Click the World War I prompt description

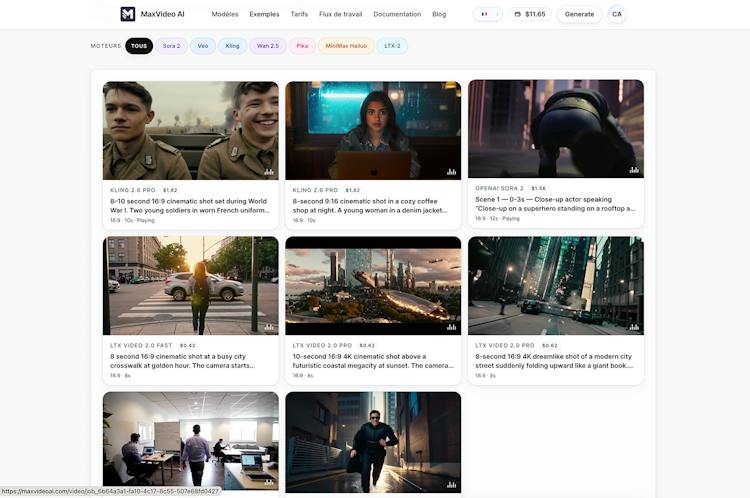click(x=190, y=206)
